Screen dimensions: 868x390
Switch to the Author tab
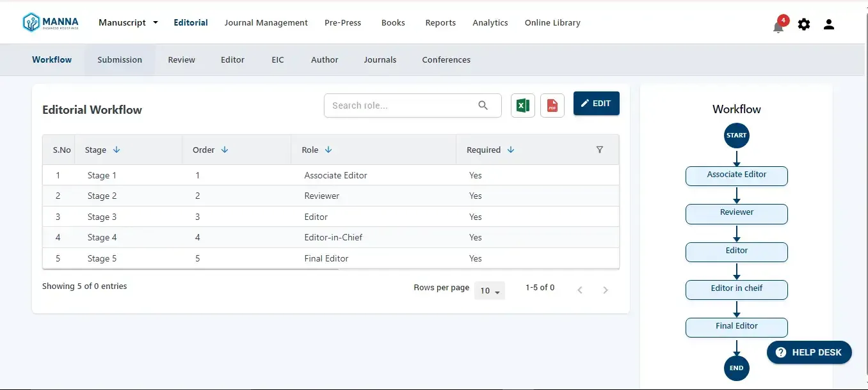pos(325,59)
